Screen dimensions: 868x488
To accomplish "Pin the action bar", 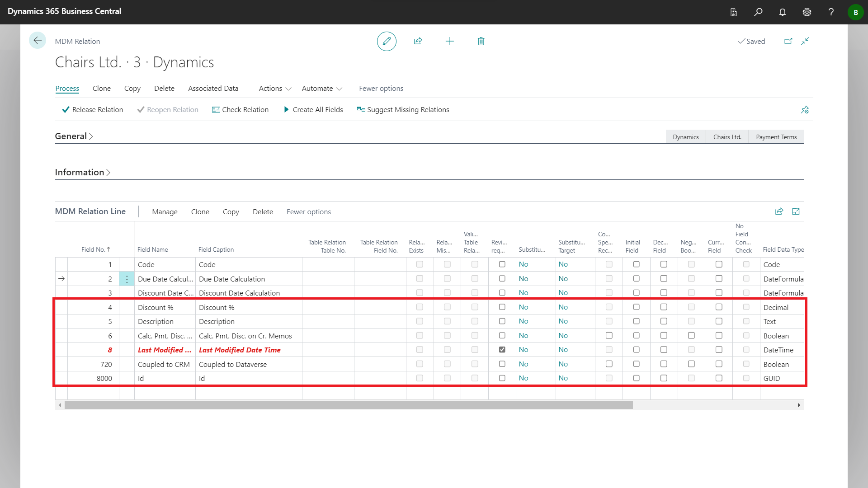I will [x=805, y=110].
